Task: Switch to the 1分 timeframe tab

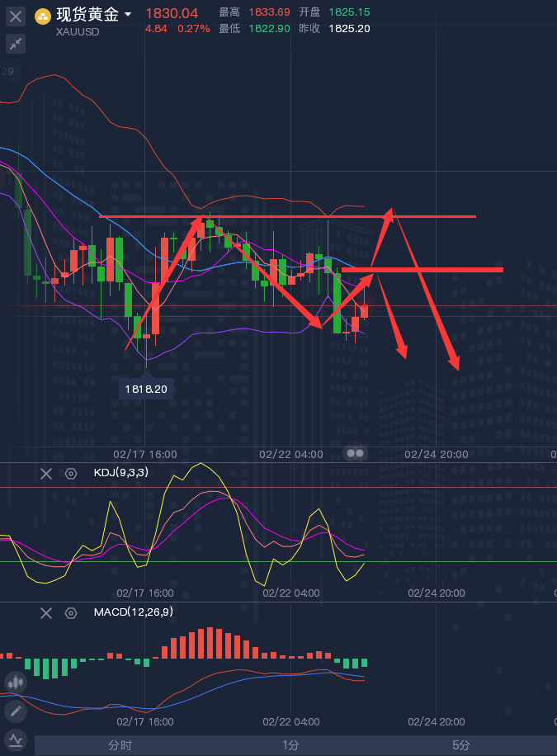Action: pyautogui.click(x=290, y=745)
